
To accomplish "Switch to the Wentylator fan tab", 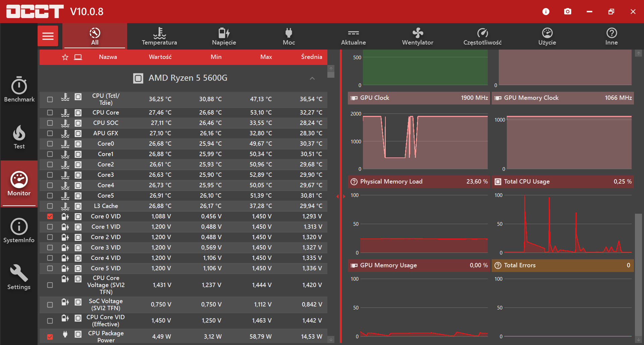I will coord(418,36).
